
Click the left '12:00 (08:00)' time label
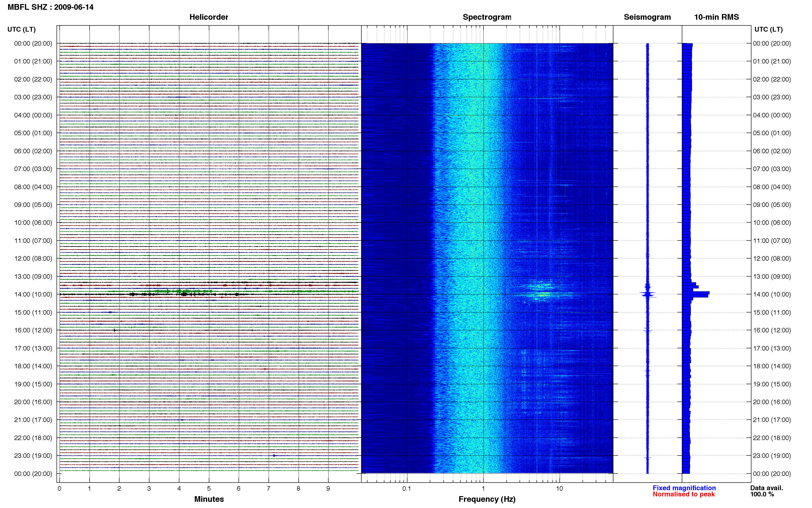click(x=33, y=258)
